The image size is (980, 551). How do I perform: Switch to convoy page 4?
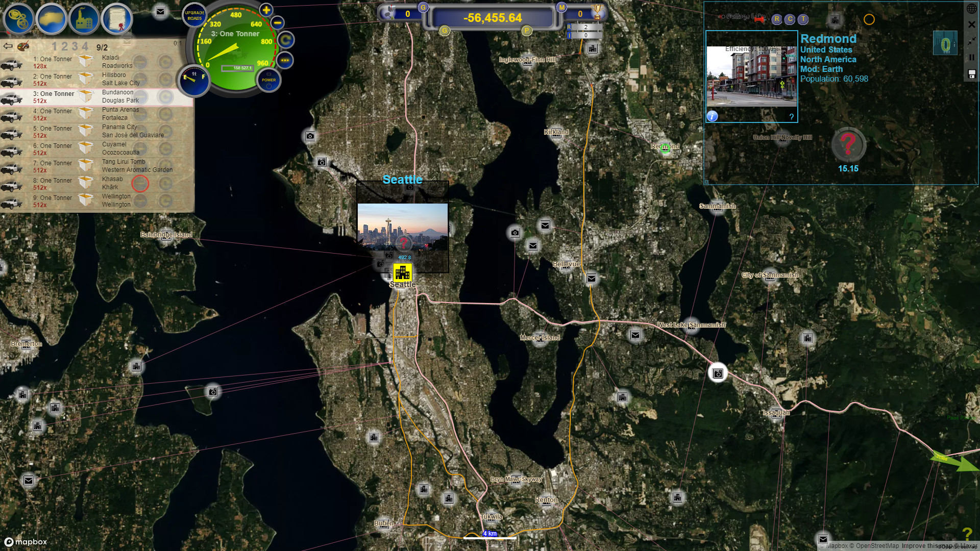(x=85, y=46)
